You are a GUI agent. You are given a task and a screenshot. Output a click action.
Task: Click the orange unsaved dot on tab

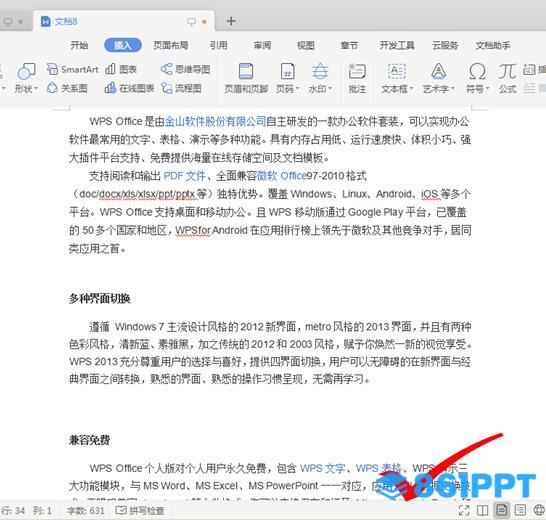(x=204, y=22)
